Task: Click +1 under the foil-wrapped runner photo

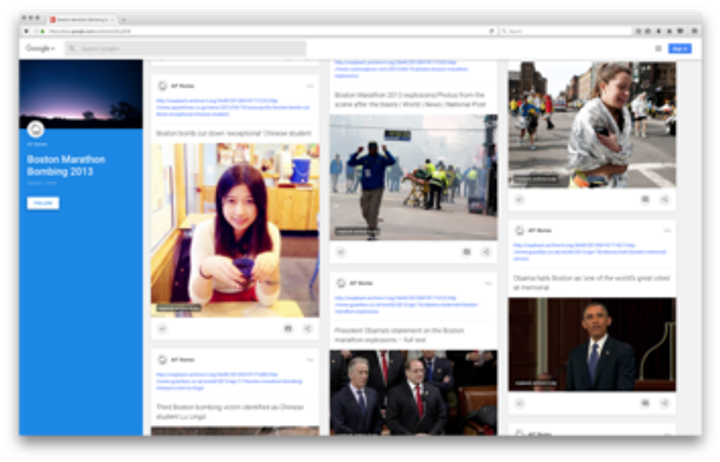Action: pyautogui.click(x=519, y=199)
